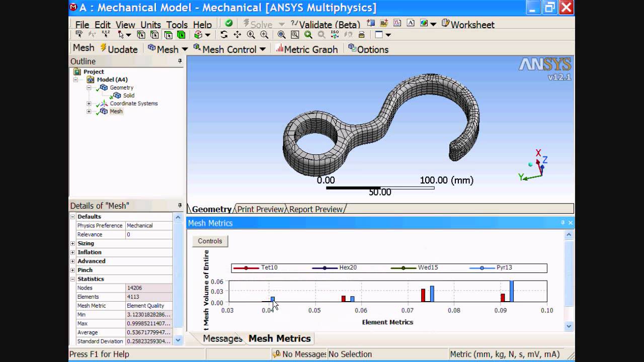Toggle the ruler display icon
Viewport: 644px width, 362px height.
coord(361,35)
